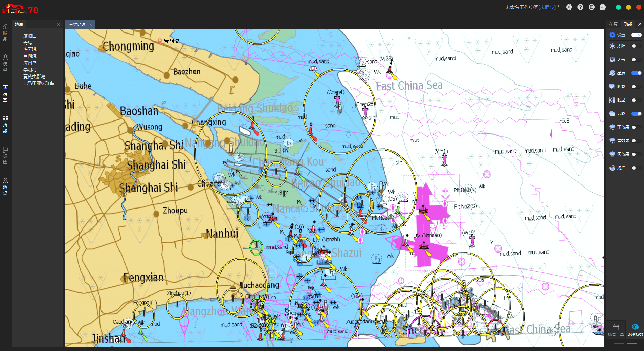Click the 雪效果 snow cloud icon
The width and height of the screenshot is (644, 351).
click(612, 141)
